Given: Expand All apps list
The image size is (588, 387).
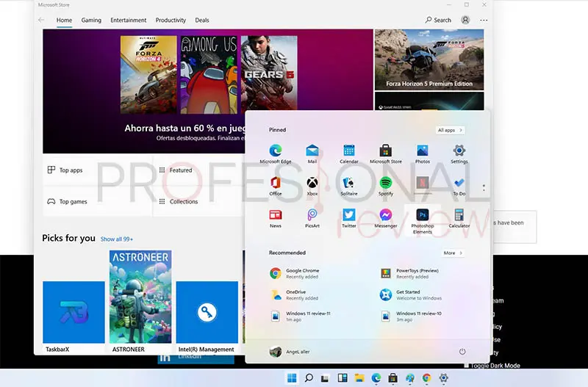Looking at the screenshot, I should tap(450, 130).
